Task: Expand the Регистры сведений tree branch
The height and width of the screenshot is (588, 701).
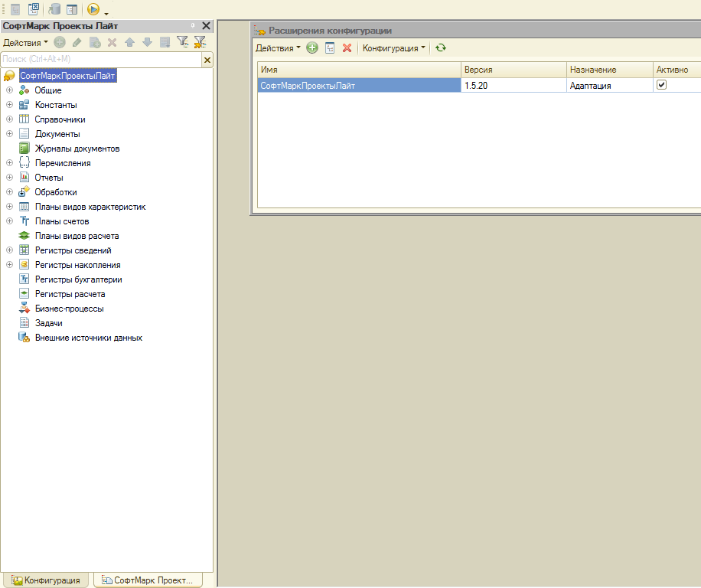Action: coord(9,250)
